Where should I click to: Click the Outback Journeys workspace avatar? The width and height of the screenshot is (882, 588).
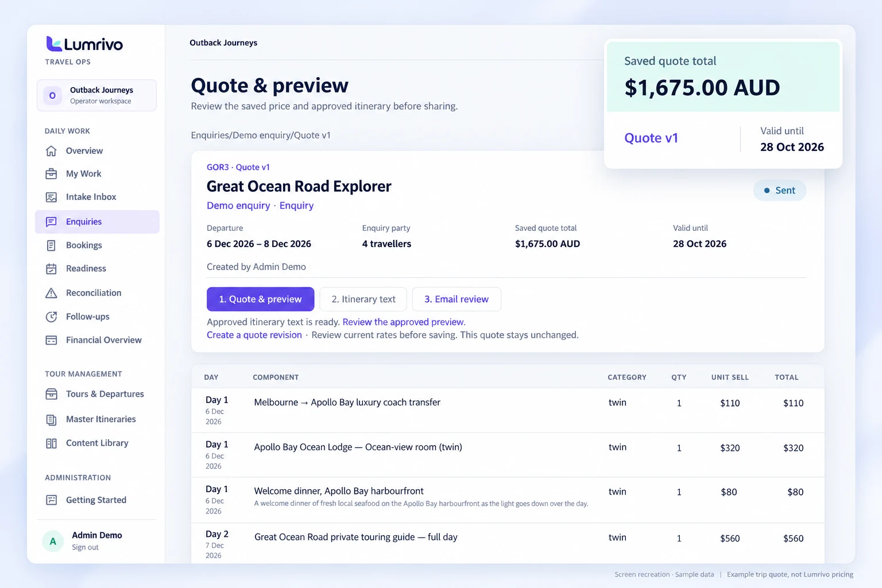pyautogui.click(x=52, y=95)
